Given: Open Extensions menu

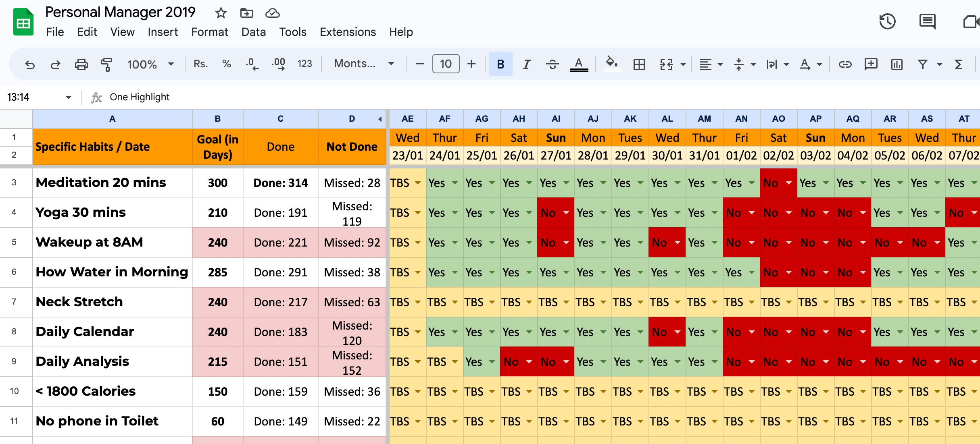Looking at the screenshot, I should point(348,32).
